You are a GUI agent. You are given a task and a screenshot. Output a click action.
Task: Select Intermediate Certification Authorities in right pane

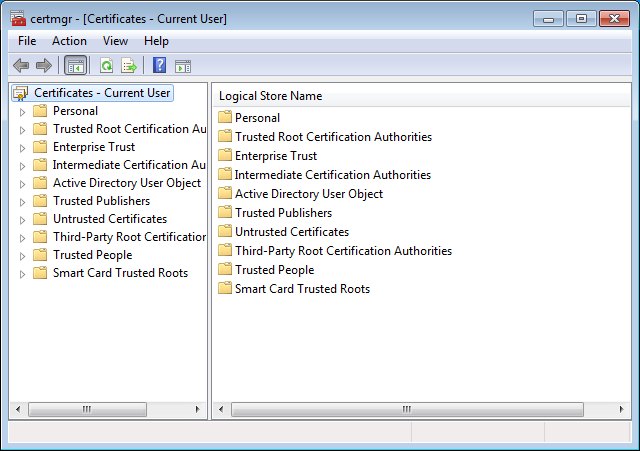[x=332, y=175]
